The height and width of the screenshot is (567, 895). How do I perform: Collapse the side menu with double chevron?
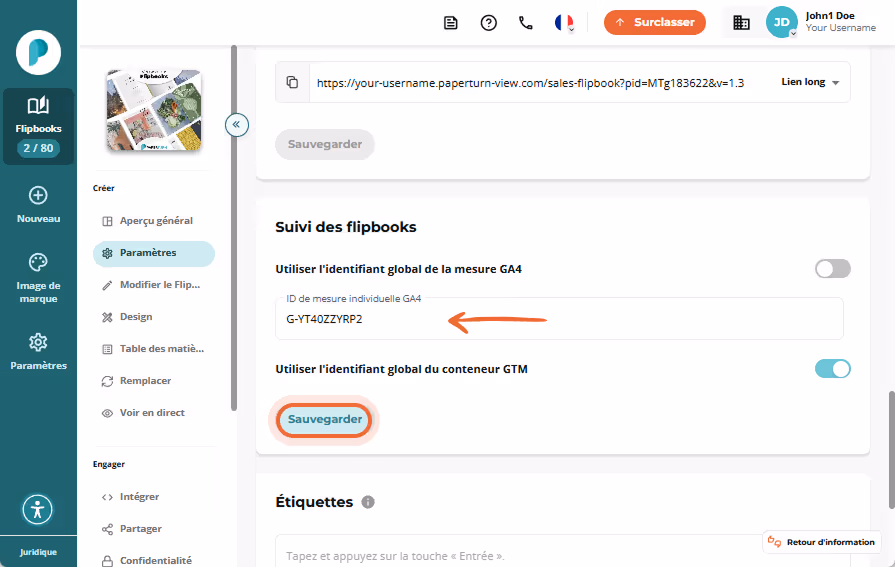236,124
